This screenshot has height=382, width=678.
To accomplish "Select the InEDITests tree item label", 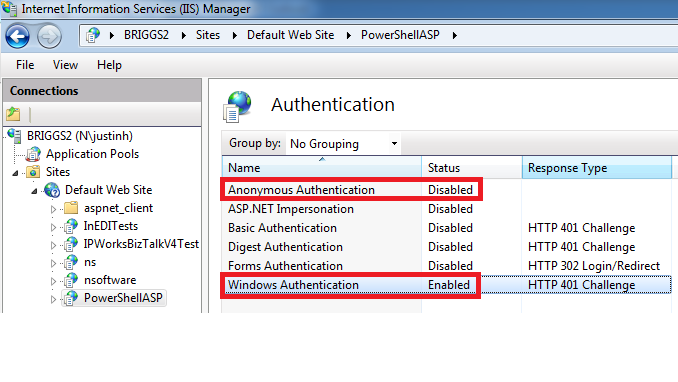I will pos(111,226).
